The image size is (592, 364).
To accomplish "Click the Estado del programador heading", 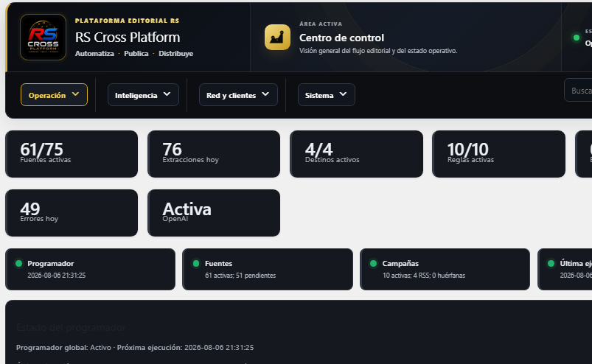I will pos(71,327).
